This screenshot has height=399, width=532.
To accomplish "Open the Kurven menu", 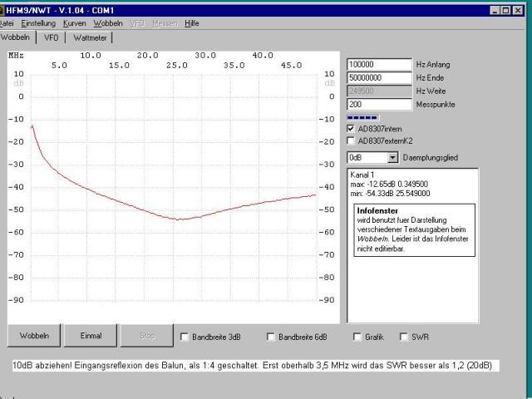I will (74, 23).
